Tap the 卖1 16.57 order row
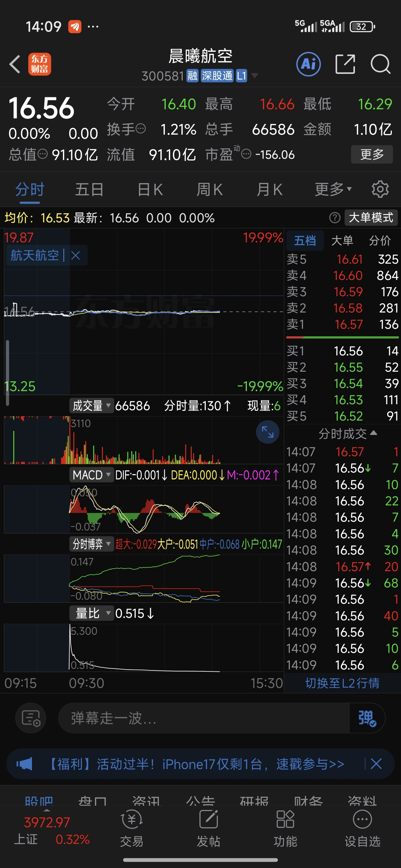The height and width of the screenshot is (868, 401). (x=342, y=324)
